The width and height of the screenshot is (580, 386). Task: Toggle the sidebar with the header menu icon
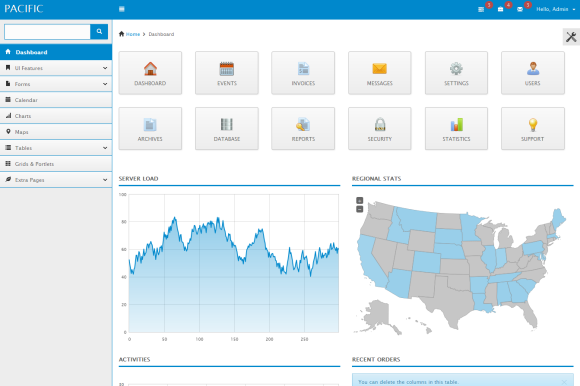point(122,9)
